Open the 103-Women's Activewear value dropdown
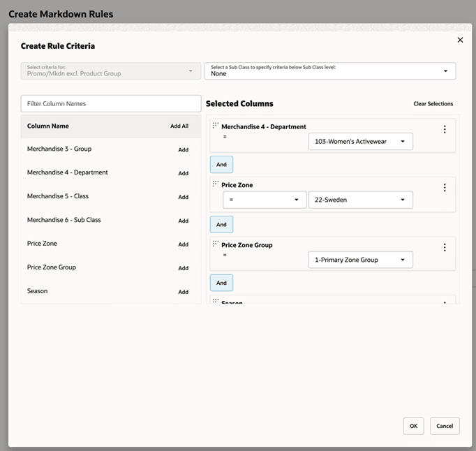476x451 pixels. point(360,142)
